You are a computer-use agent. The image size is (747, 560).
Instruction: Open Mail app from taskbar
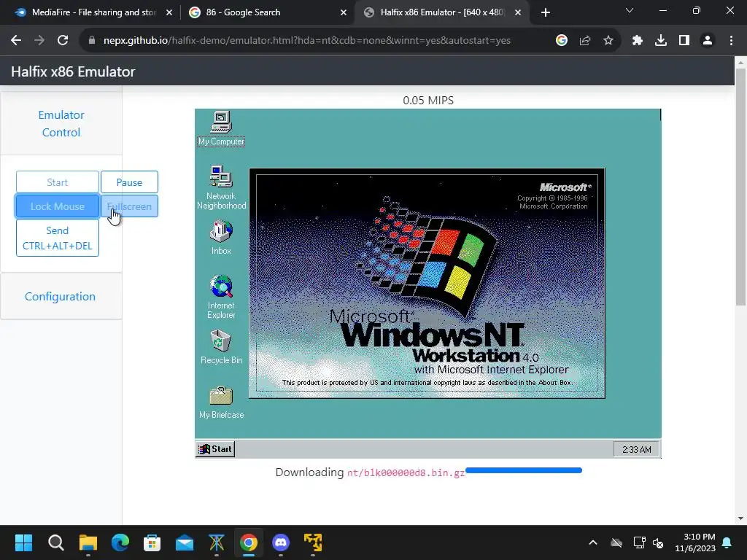click(x=185, y=542)
